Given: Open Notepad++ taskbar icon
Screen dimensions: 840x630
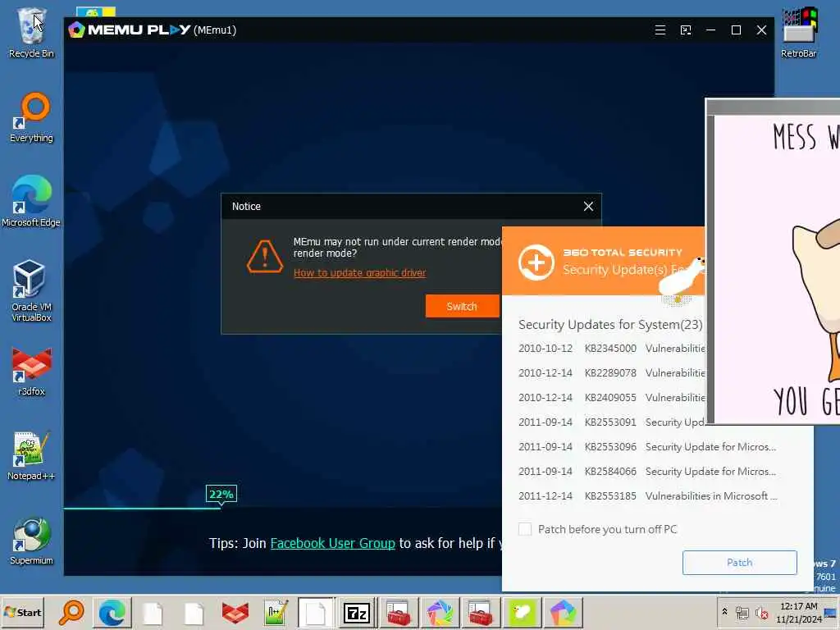Looking at the screenshot, I should coord(276,612).
